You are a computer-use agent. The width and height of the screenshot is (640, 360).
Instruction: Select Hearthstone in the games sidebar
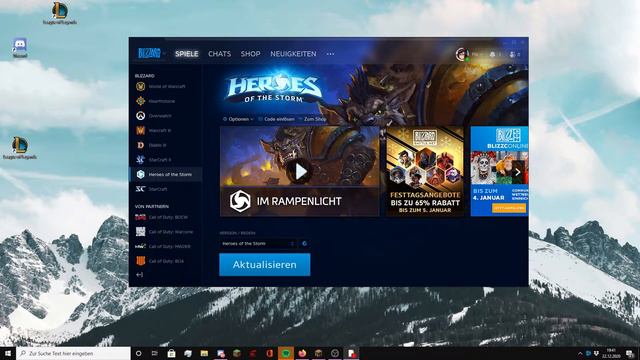(x=165, y=101)
